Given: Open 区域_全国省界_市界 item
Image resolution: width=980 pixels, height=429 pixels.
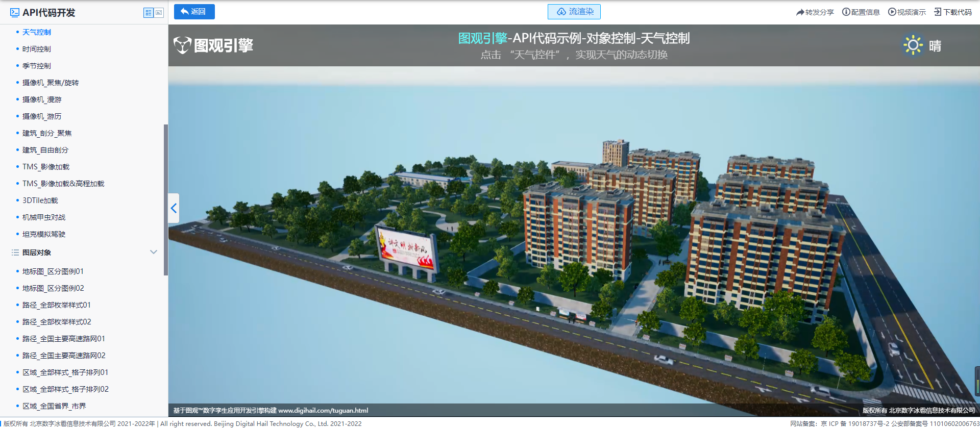Looking at the screenshot, I should tap(54, 406).
